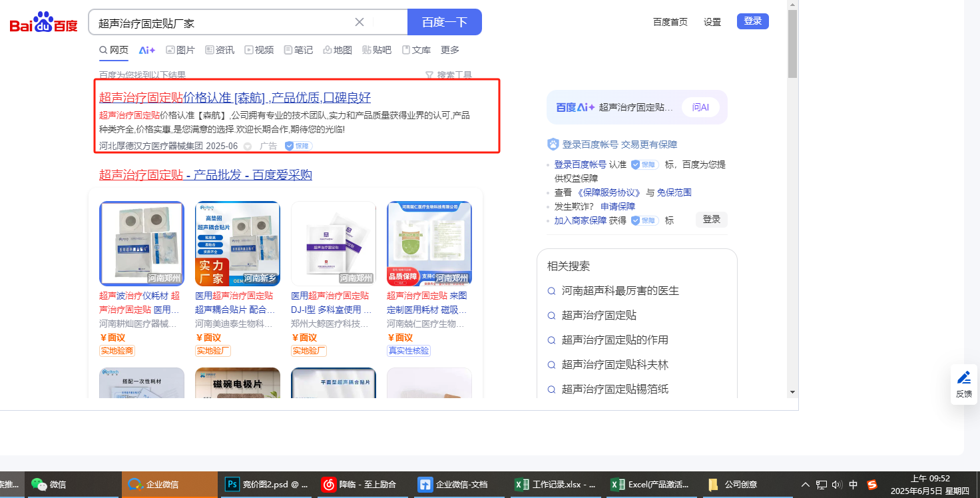The width and height of the screenshot is (980, 498).
Task: Open the DJ-I型 product thumbnail
Action: (x=334, y=244)
